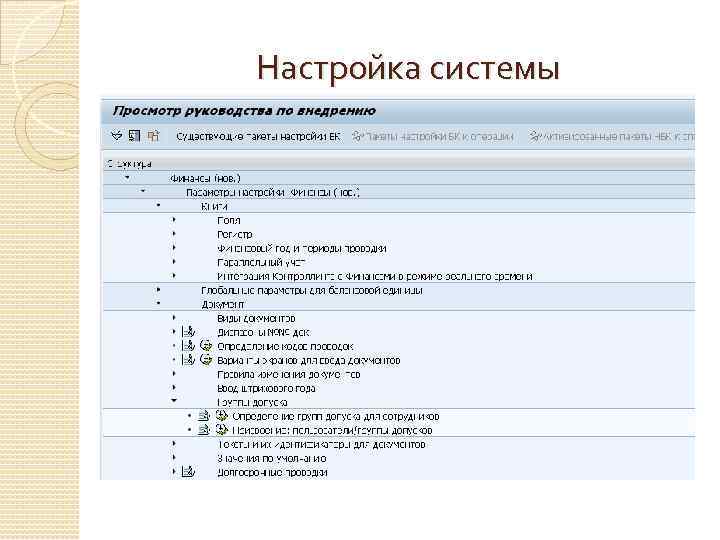Select 'Глобальные параметры для балансовой единицы' label
Image resolution: width=720 pixels, height=540 pixels.
tap(312, 291)
